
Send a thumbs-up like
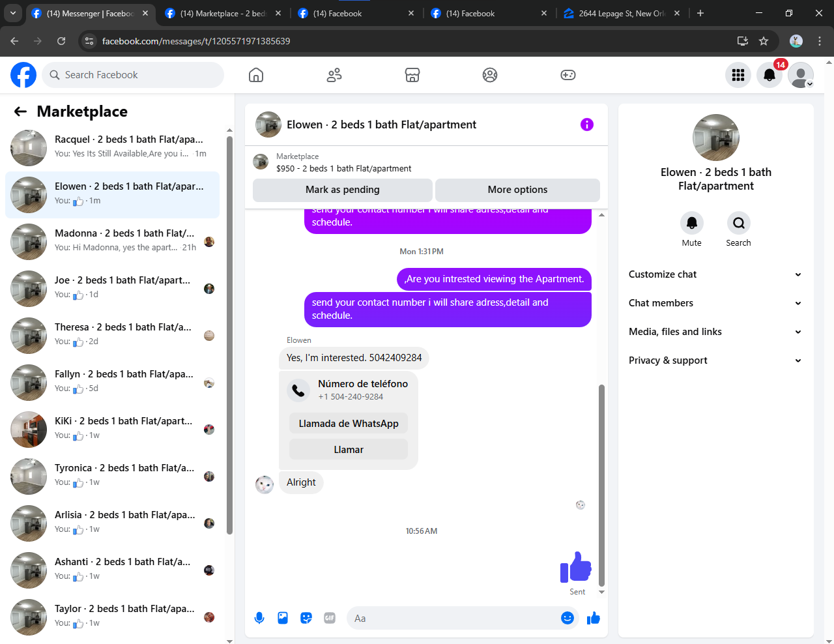pos(593,618)
